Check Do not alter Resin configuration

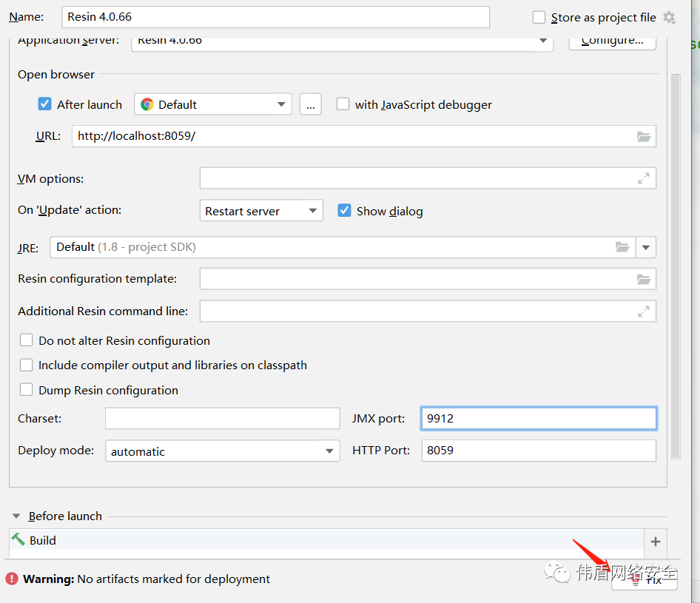coord(27,340)
